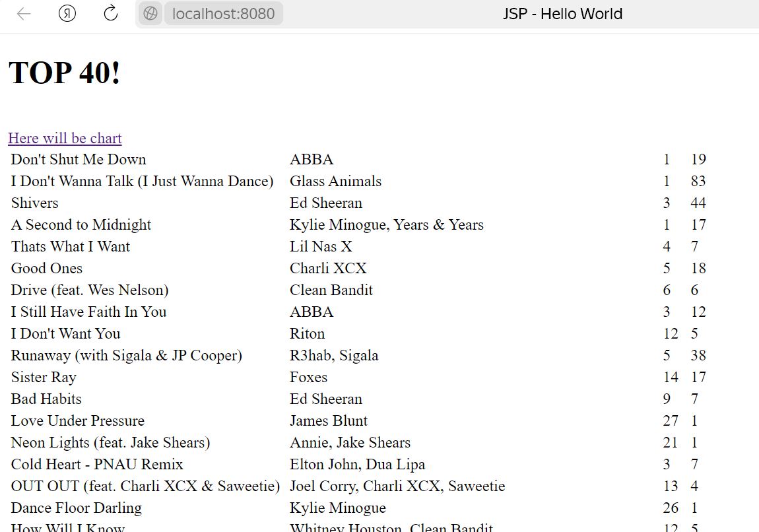
Task: Focus the localhost:8080 address field
Action: pyautogui.click(x=223, y=14)
